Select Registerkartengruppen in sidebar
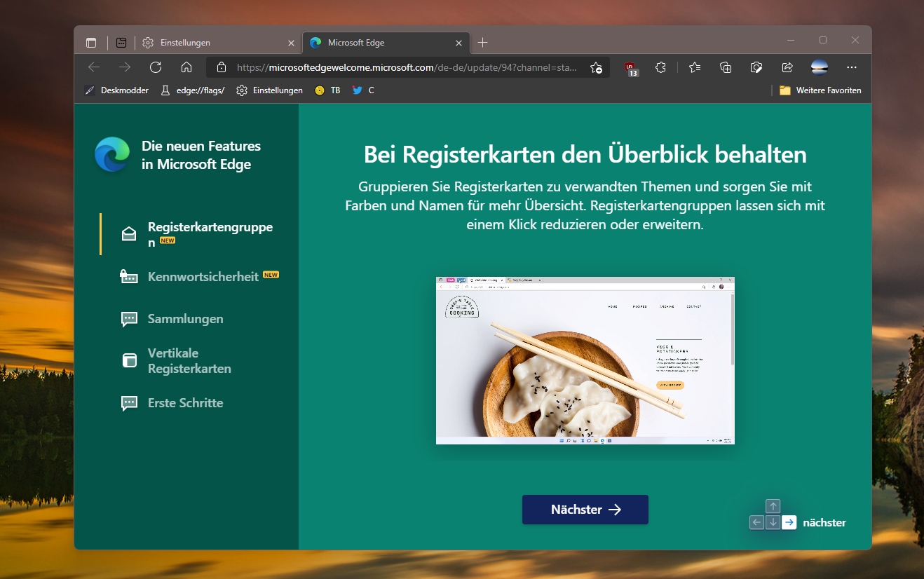The image size is (924, 579). tap(197, 234)
